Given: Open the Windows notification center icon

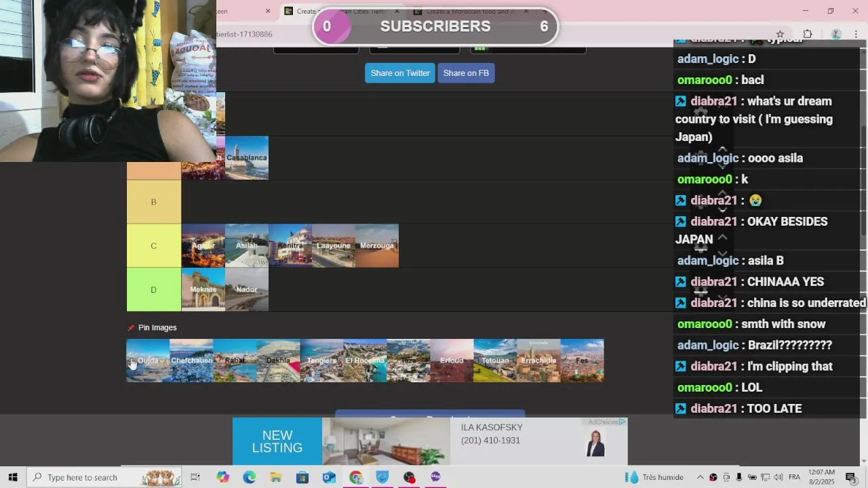Looking at the screenshot, I should tap(851, 477).
